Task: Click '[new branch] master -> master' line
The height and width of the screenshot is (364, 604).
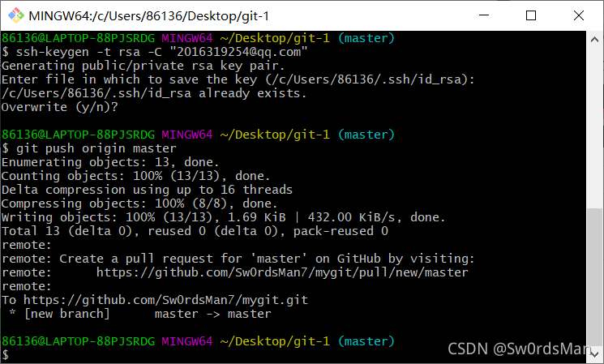Action: [x=140, y=314]
